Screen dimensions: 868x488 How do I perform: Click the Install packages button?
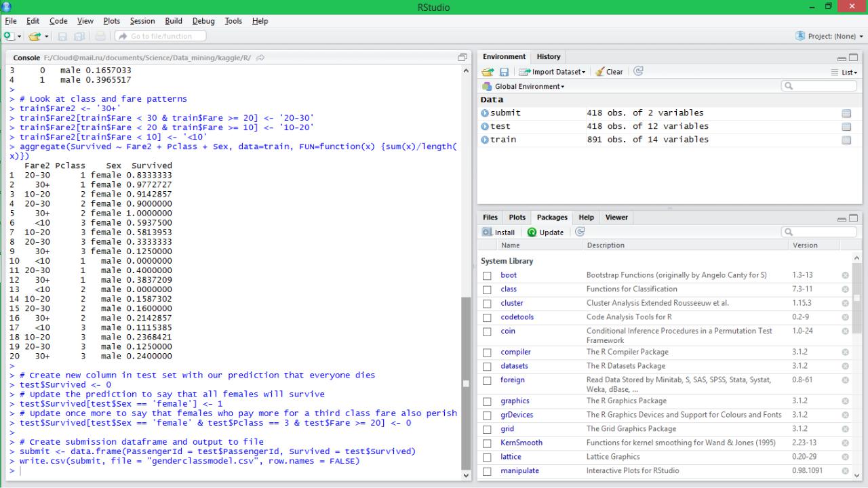click(x=498, y=232)
